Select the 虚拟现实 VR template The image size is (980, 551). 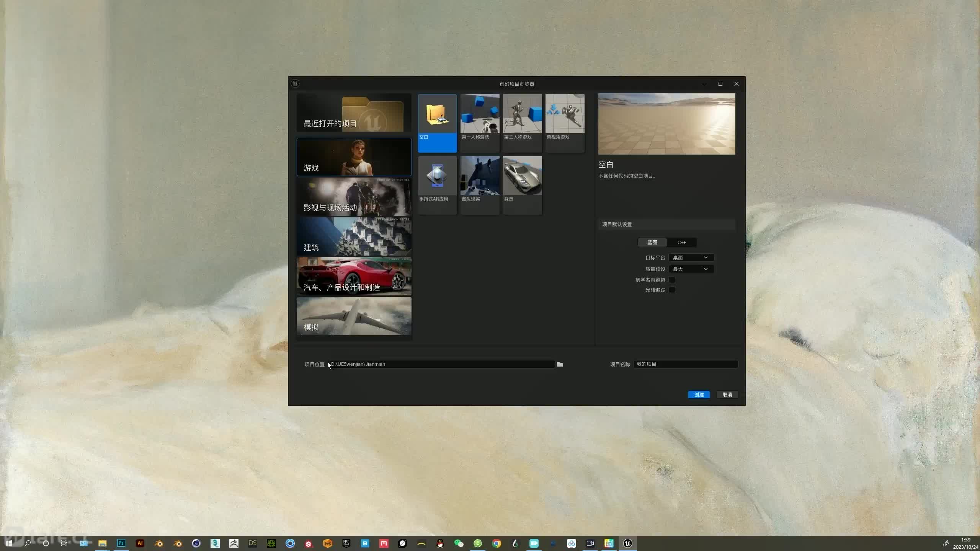pos(480,185)
